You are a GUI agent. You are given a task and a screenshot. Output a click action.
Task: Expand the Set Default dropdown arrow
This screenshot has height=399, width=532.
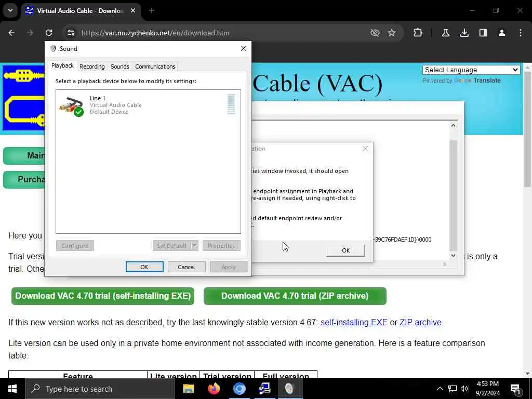[x=195, y=246]
